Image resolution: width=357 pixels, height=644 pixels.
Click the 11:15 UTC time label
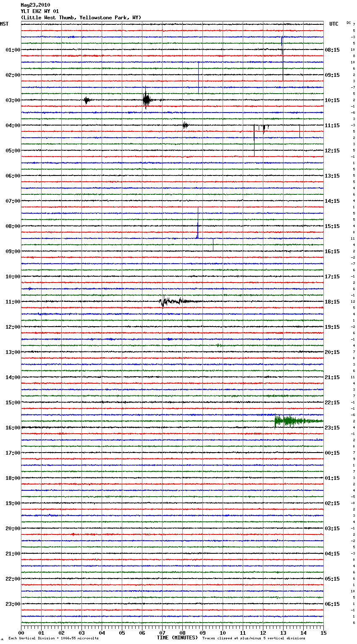tap(332, 126)
